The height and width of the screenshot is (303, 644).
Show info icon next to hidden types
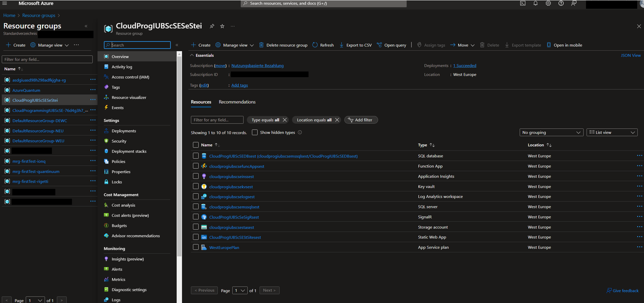tap(300, 132)
